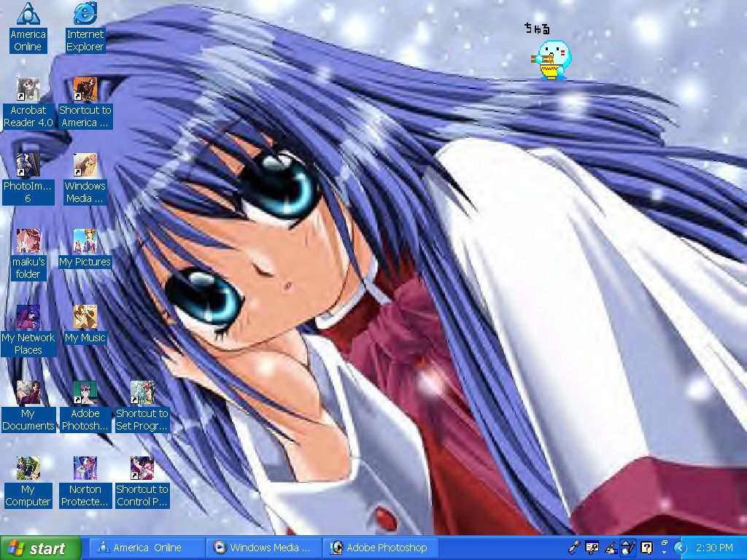
Task: Switch to Adobe Photoshop in the taskbar
Action: pos(379,548)
